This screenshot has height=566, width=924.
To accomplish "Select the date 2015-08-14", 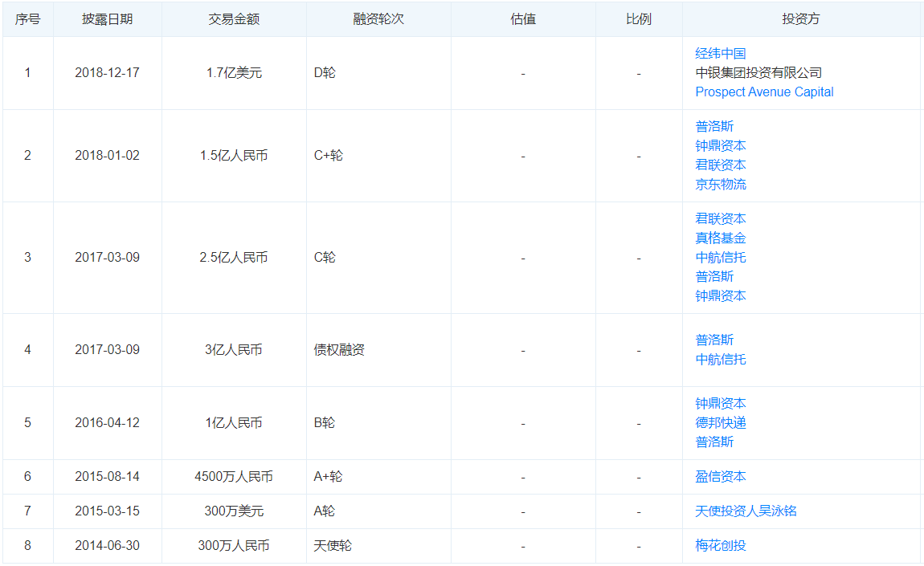I will pos(107,477).
